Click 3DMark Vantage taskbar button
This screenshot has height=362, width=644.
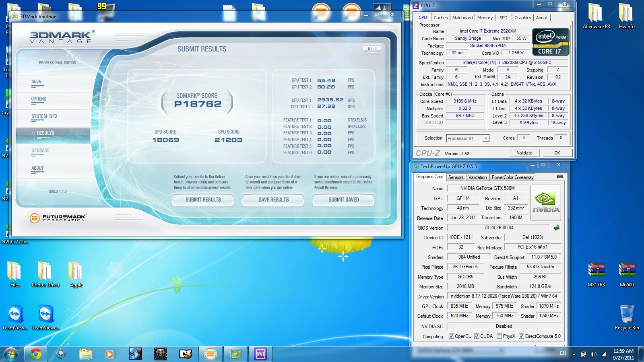point(210,354)
